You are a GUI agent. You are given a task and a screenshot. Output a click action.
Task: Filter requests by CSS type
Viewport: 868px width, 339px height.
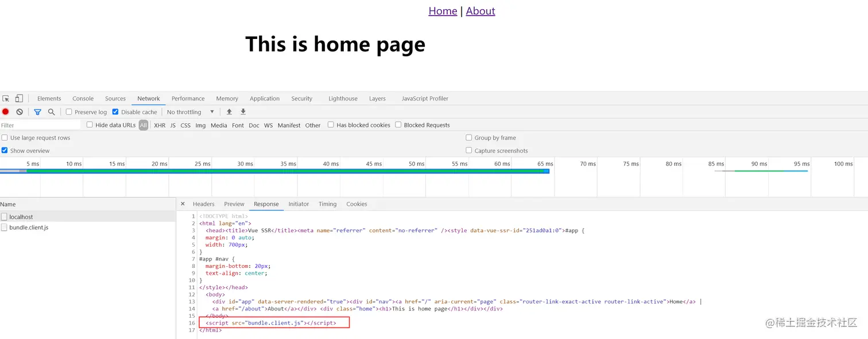coord(185,125)
